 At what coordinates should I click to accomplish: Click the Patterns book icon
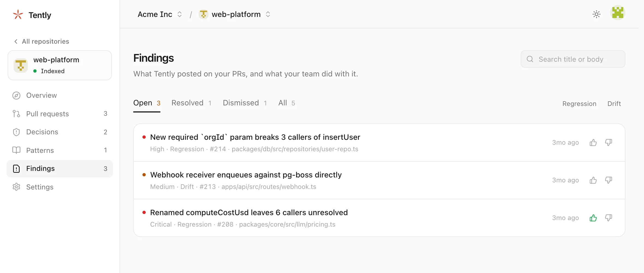pyautogui.click(x=16, y=150)
